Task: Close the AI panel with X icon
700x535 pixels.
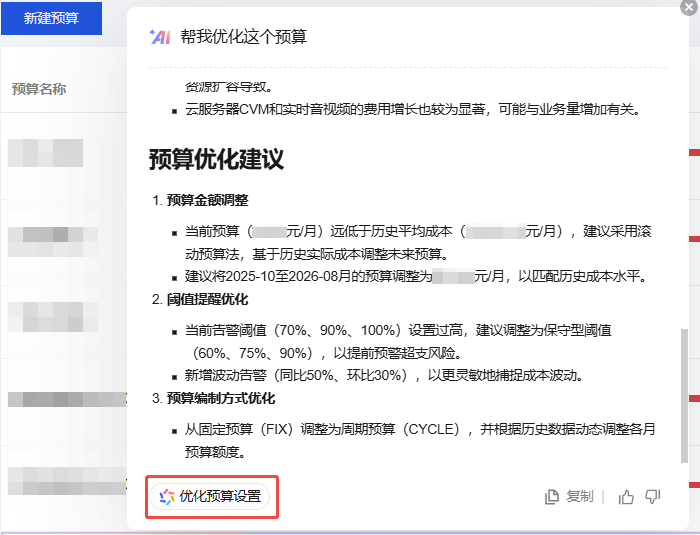Action: tap(689, 7)
